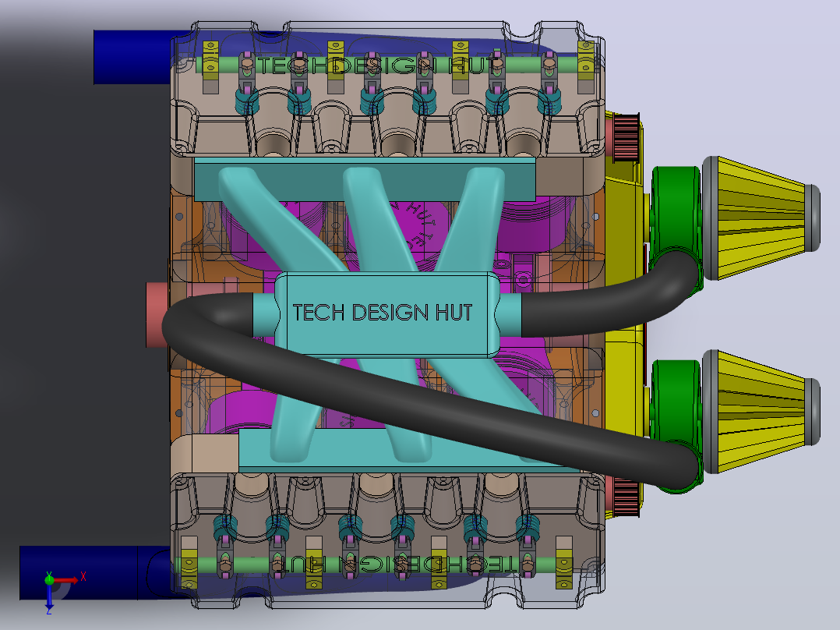The height and width of the screenshot is (630, 840).
Task: Click the central TECH DESIGN HUT intercooler box
Action: coord(383,313)
